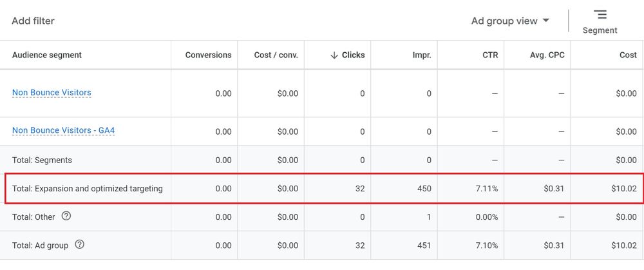Sort table by CTR column header
The height and width of the screenshot is (270, 644).
pos(489,55)
